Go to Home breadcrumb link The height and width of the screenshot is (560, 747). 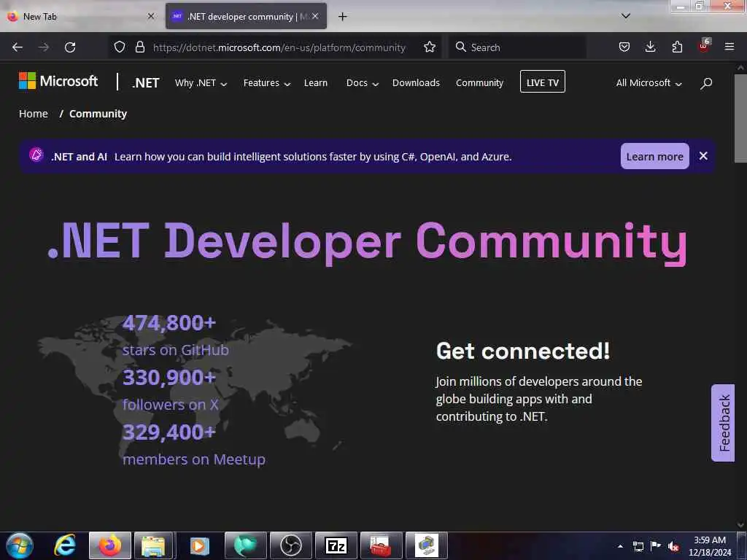tap(34, 114)
